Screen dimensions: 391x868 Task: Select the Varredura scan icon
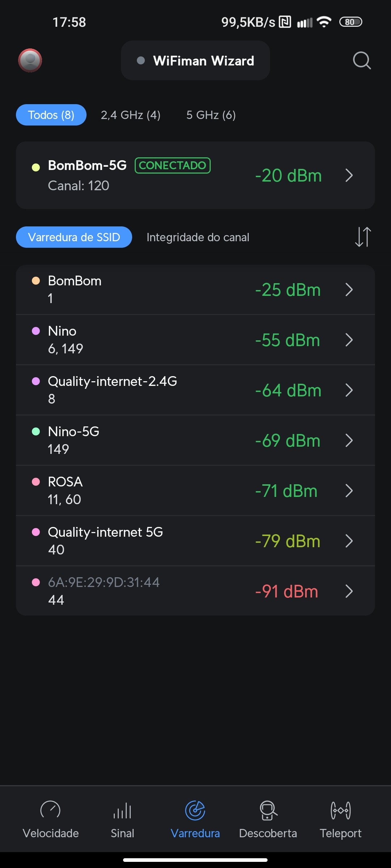coord(195,811)
